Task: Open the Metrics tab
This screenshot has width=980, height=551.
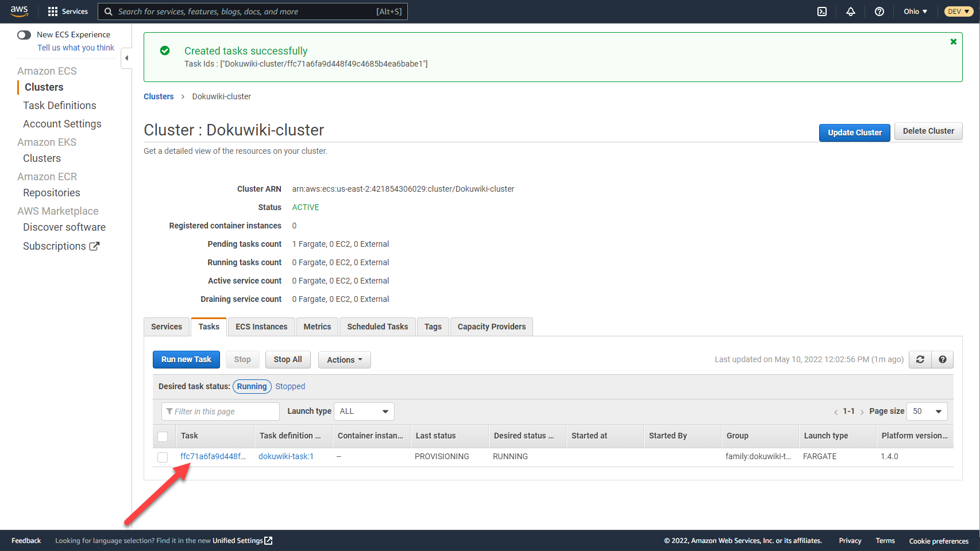Action: click(317, 327)
